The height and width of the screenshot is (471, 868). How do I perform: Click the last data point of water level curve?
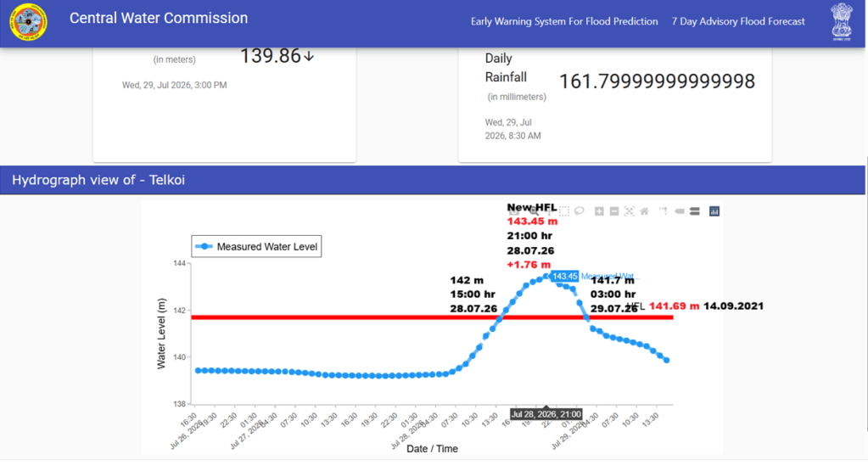point(667,361)
